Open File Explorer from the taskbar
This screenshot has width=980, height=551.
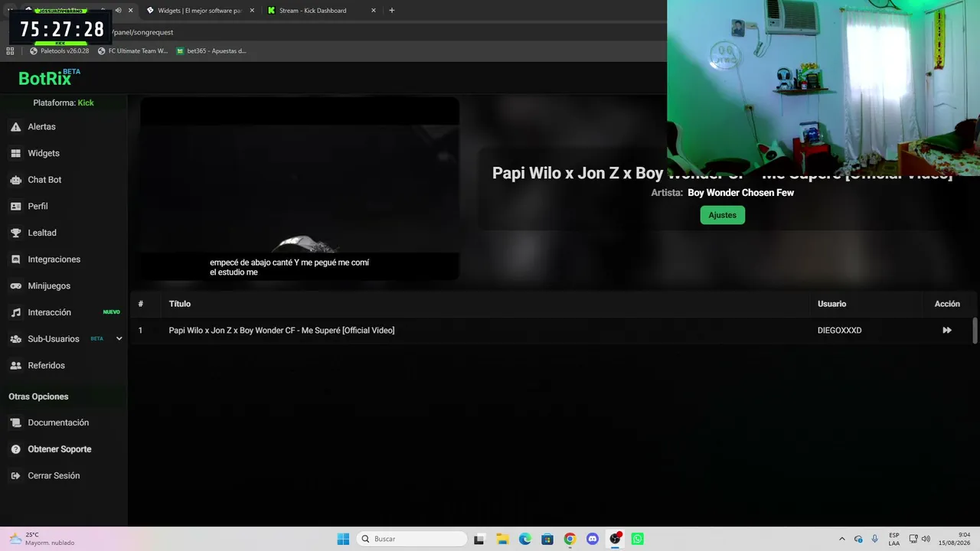(502, 539)
